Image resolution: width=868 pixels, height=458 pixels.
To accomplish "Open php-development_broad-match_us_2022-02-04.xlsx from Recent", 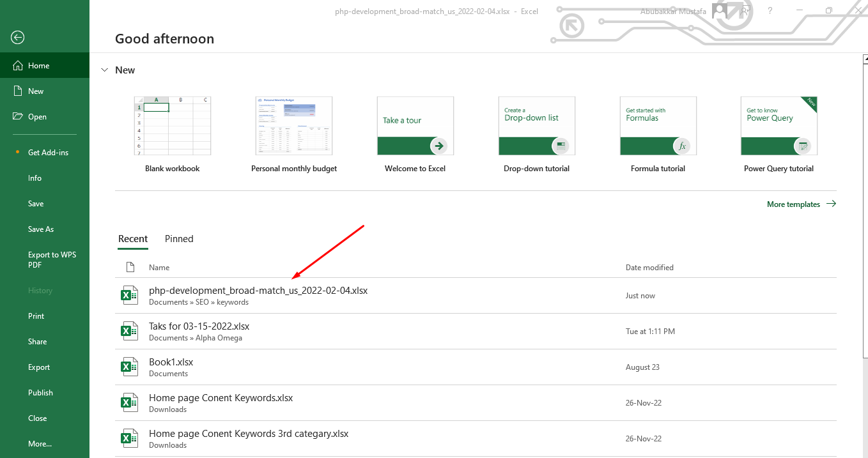I will click(258, 290).
